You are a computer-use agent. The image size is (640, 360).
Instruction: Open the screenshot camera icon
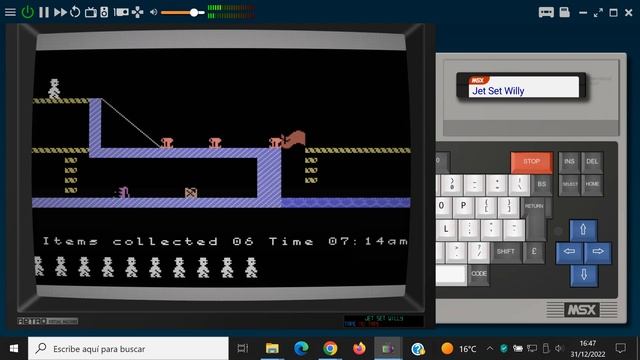[x=121, y=12]
